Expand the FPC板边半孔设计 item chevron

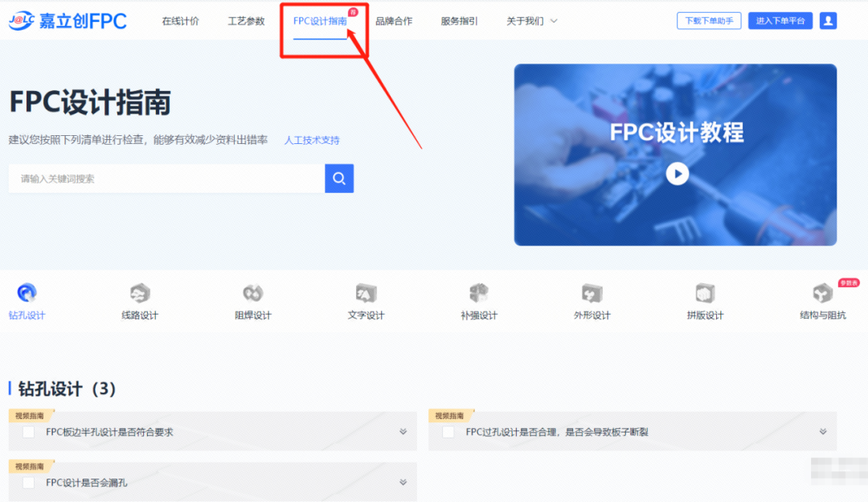click(x=403, y=432)
